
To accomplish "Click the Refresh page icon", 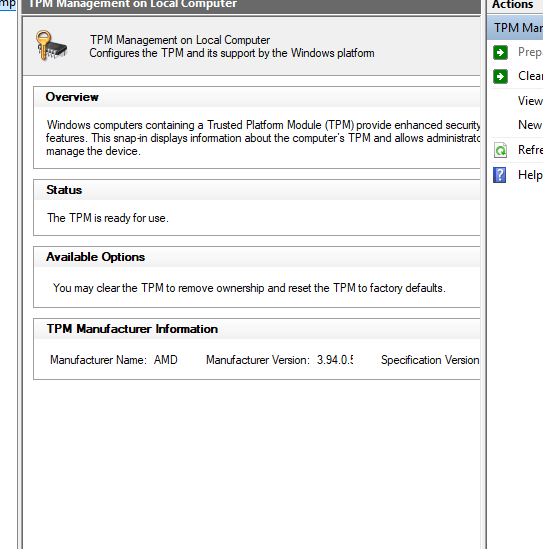I will coord(500,150).
